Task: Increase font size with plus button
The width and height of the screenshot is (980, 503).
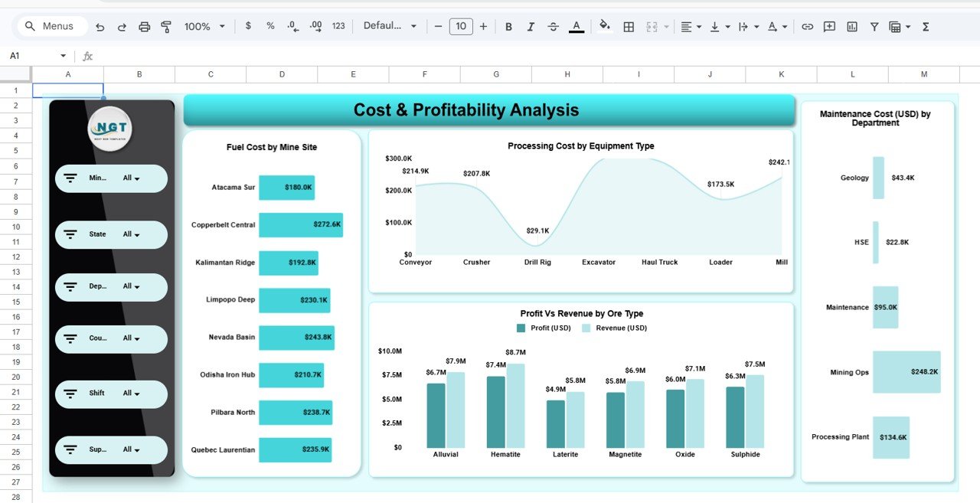Action: [x=483, y=27]
